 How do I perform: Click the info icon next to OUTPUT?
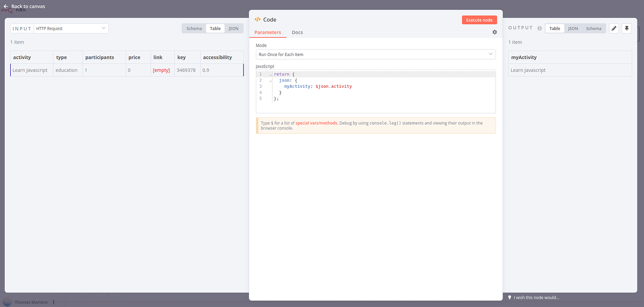(x=539, y=28)
